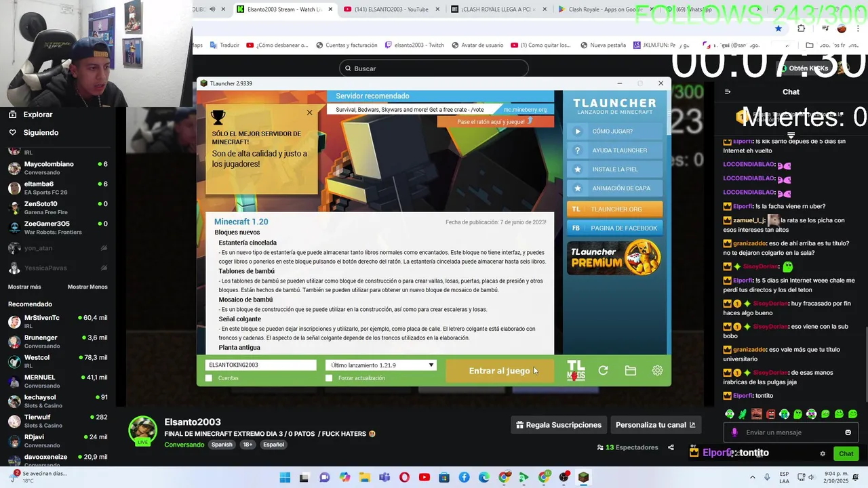This screenshot has height=488, width=868.
Task: Open ZenSoto10 channel in sidebar
Action: point(58,207)
